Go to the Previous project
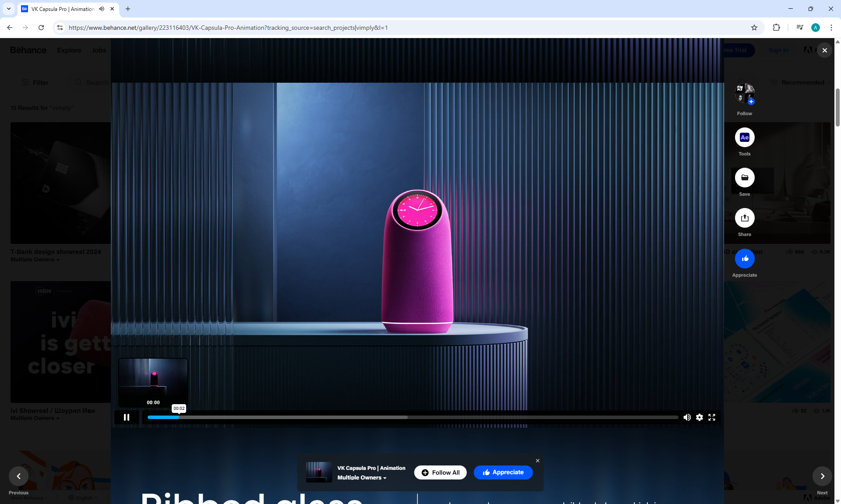 click(x=18, y=476)
